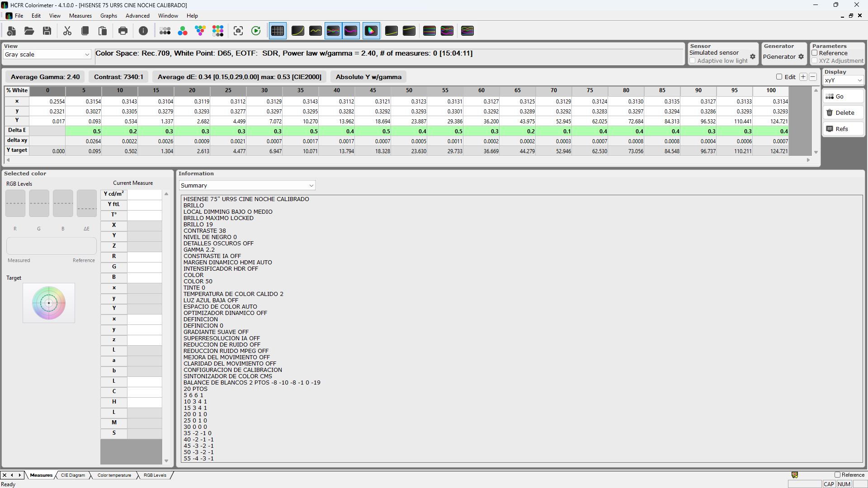Click the single measure camera icon
The width and height of the screenshot is (868, 488).
point(238,31)
